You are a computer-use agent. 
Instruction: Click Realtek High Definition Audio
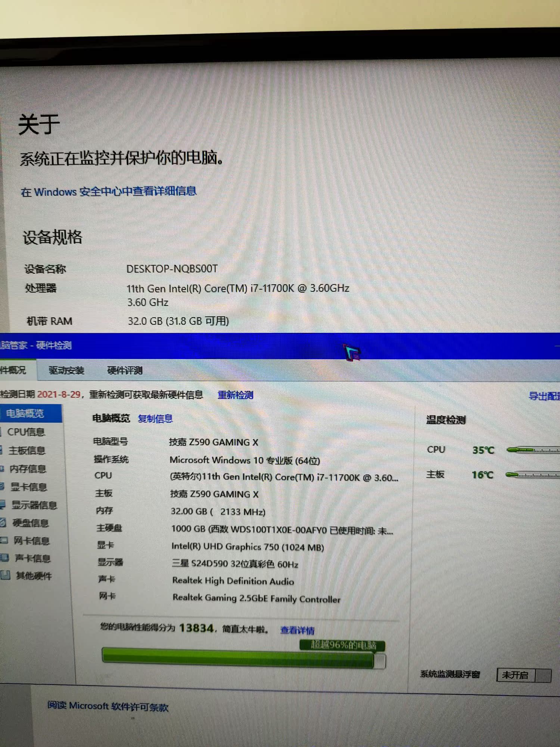click(233, 581)
